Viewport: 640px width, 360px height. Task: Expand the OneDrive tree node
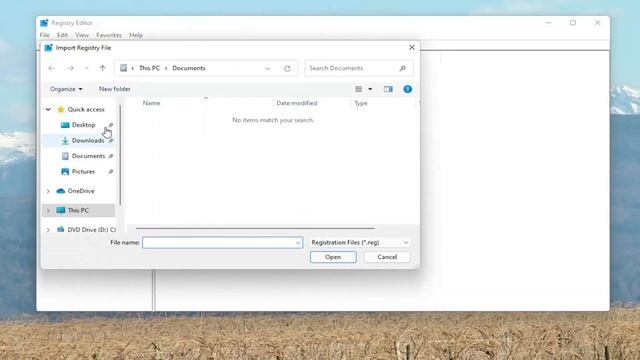[x=48, y=191]
